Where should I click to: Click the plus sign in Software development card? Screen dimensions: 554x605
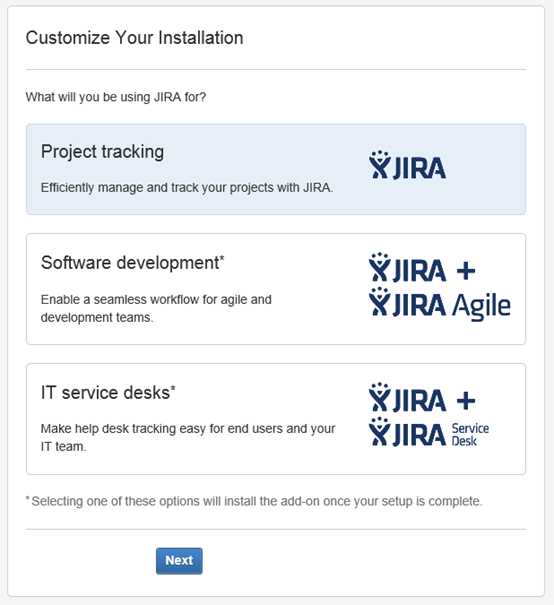coord(466,271)
